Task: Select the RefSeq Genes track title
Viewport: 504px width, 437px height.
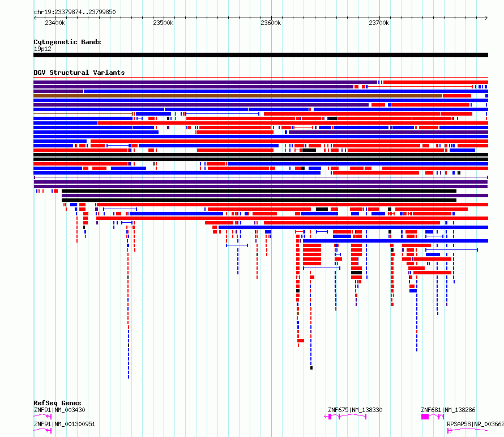Action: click(x=57, y=404)
